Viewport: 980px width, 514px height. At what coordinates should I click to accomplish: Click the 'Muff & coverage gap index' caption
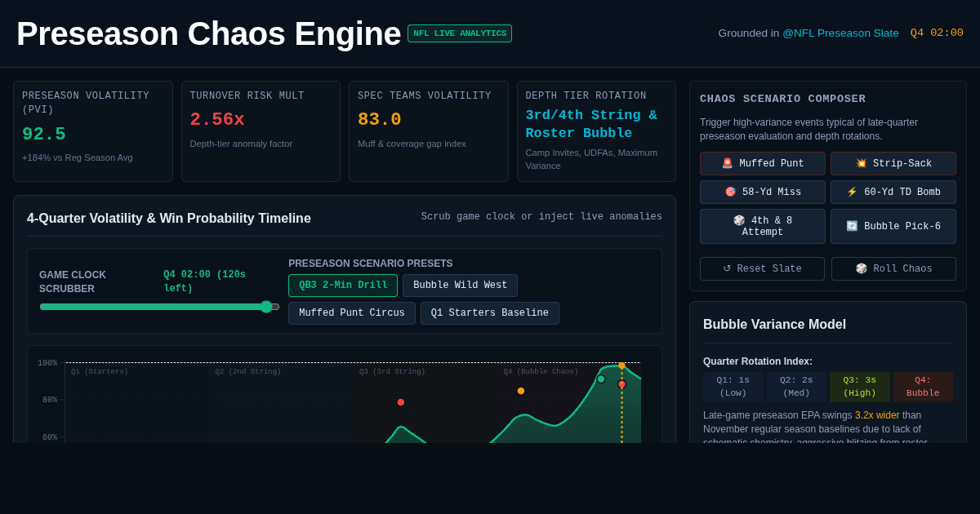412,144
